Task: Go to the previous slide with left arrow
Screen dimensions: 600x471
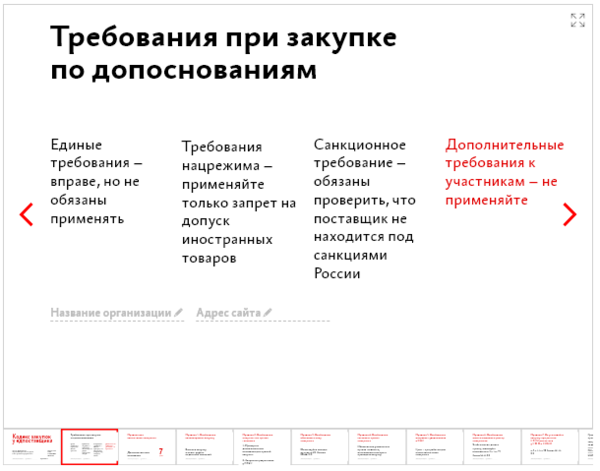Action: [x=27, y=215]
